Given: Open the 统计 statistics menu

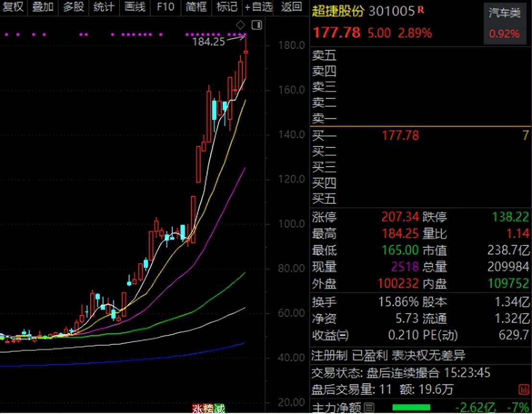Looking at the screenshot, I should click(104, 7).
